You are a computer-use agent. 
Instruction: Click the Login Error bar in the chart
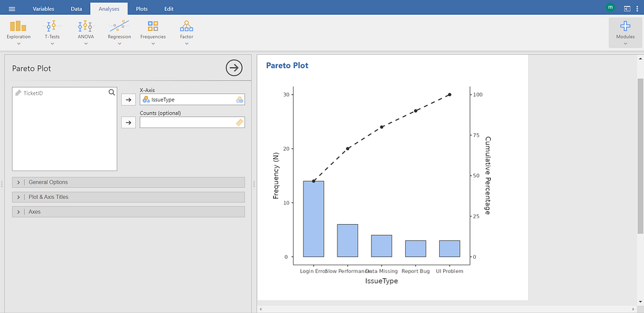pos(314,219)
